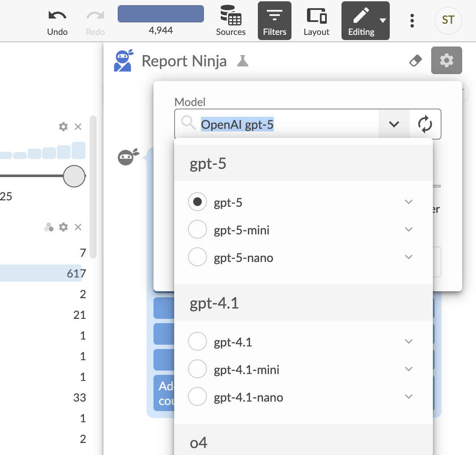Click the Model field label

coord(190,102)
